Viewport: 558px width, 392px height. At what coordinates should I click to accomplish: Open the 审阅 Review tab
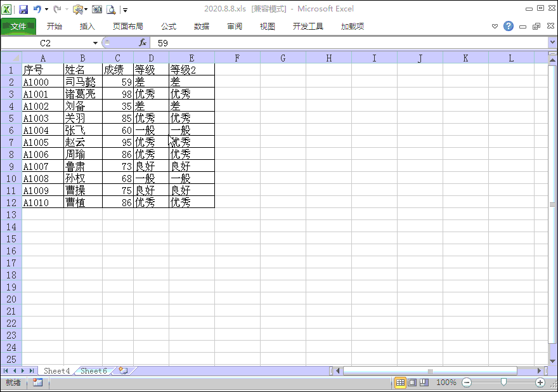[235, 27]
